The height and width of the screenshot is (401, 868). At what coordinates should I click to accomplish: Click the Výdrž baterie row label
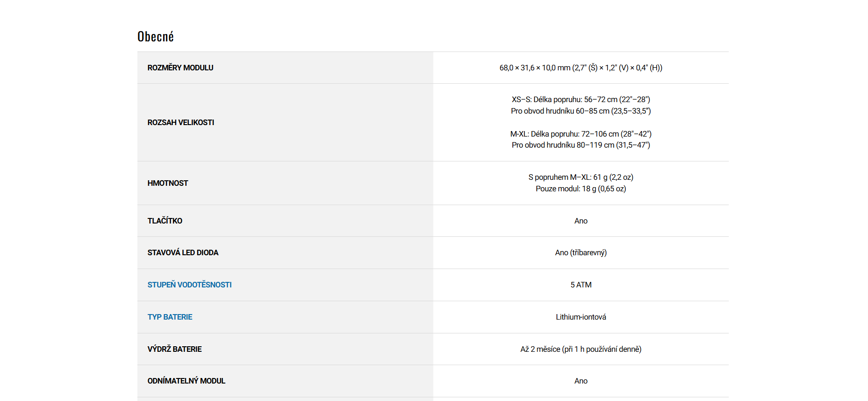[x=175, y=349]
